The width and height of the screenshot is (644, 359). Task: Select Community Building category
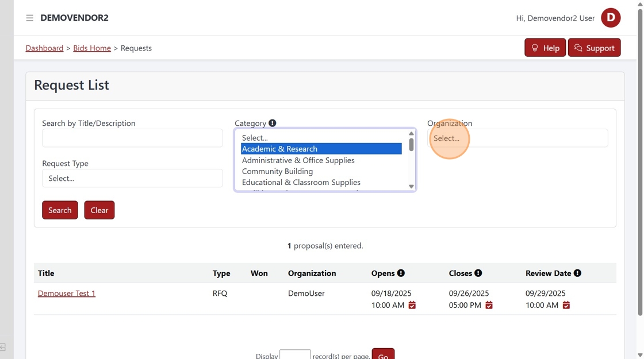point(321,171)
